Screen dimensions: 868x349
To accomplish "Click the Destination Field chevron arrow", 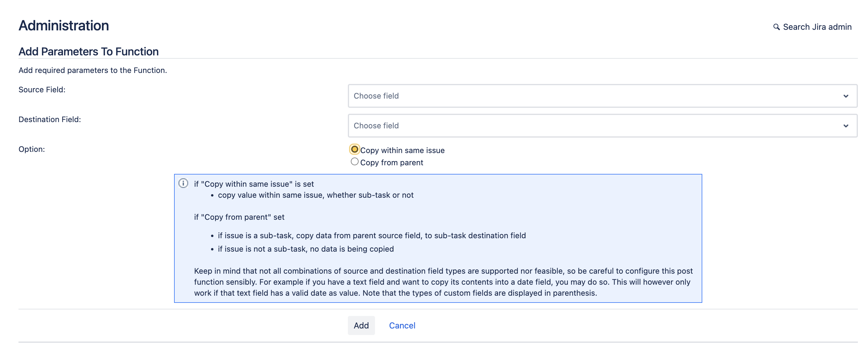I will pos(845,126).
